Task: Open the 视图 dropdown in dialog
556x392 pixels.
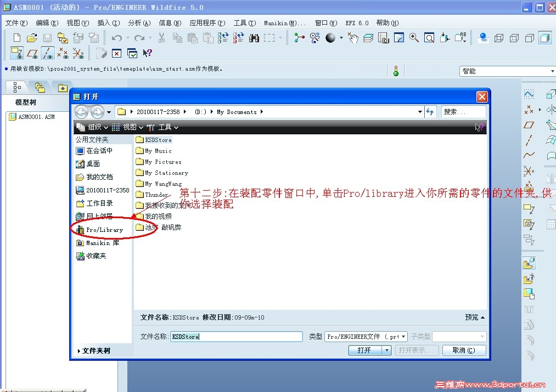Action: point(128,127)
